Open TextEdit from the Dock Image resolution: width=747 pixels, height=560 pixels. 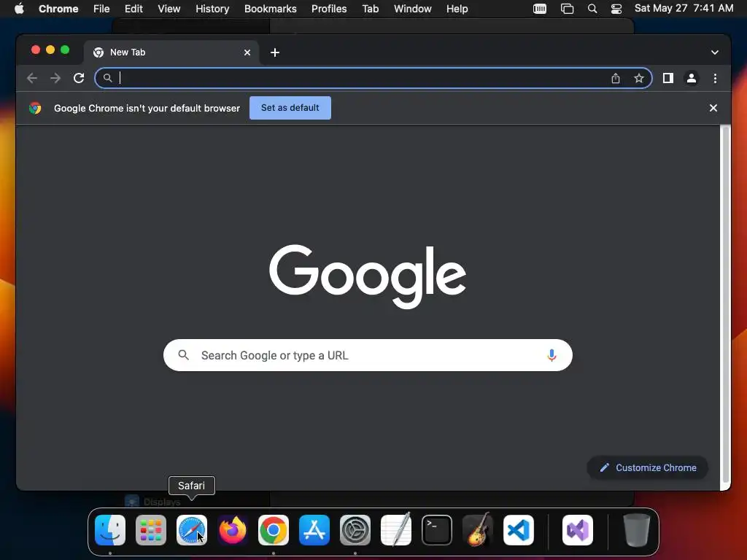[x=396, y=529]
